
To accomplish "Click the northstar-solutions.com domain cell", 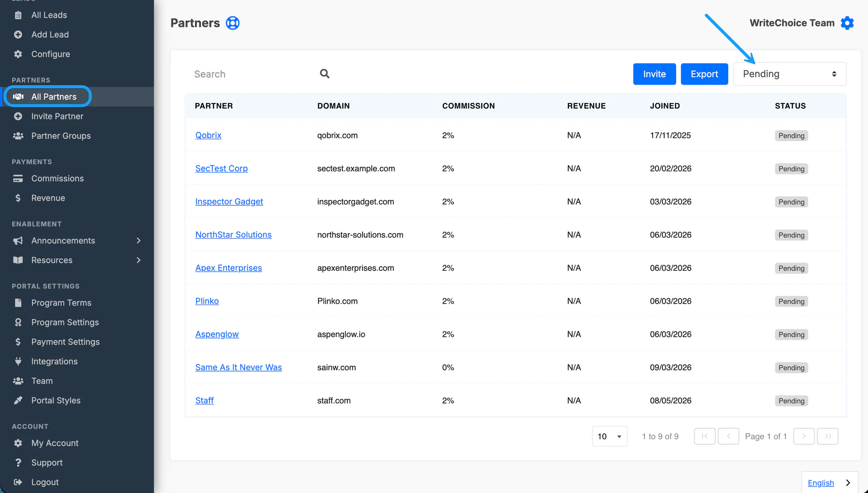I will pyautogui.click(x=360, y=234).
